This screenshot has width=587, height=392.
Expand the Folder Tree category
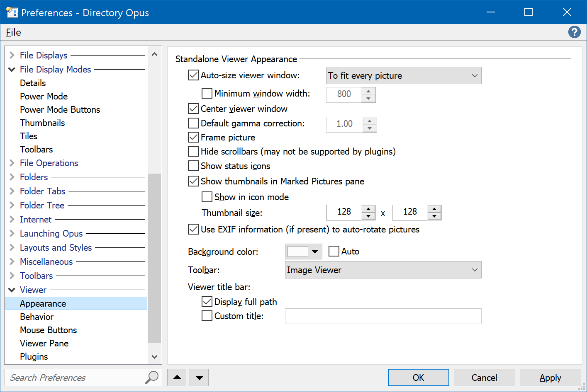12,205
